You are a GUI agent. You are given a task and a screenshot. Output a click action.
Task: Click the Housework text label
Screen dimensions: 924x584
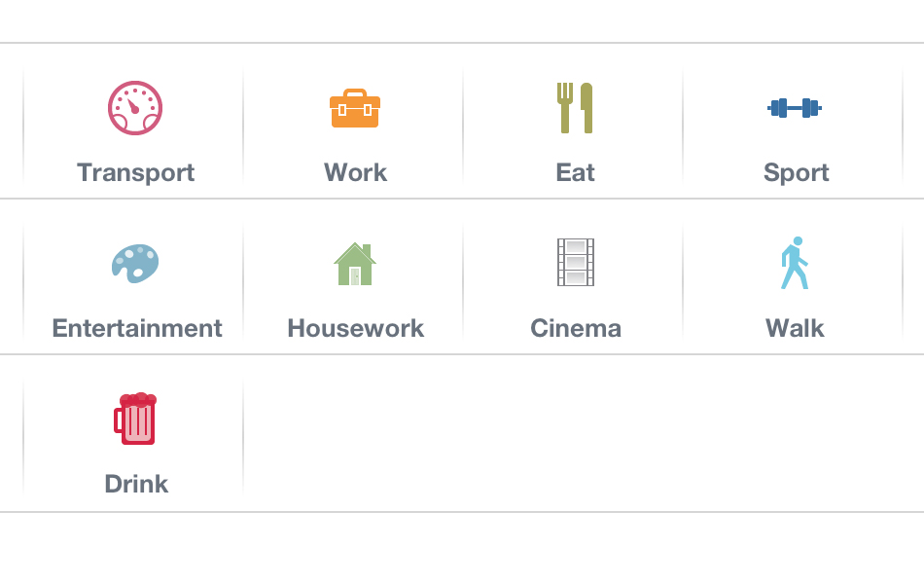pos(355,328)
